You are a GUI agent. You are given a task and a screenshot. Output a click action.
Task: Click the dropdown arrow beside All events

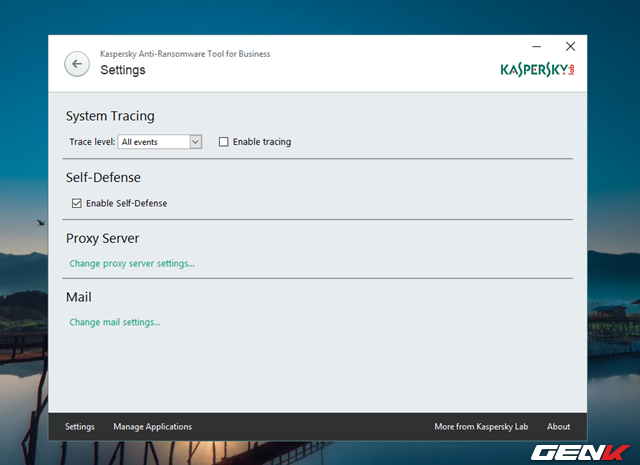195,142
